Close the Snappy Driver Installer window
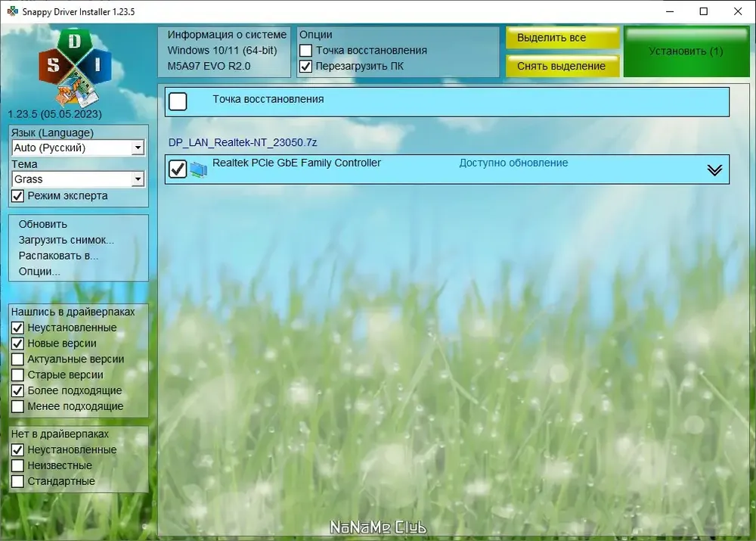The image size is (756, 541). [738, 11]
